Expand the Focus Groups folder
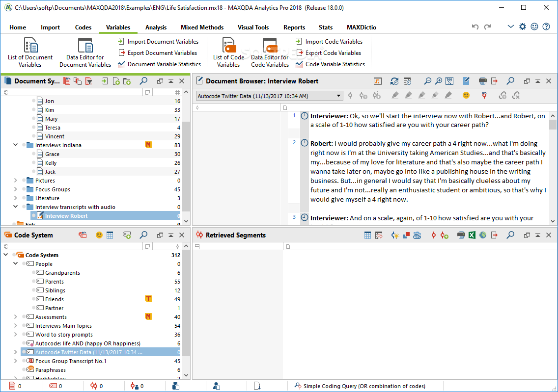Screen dimensions: 558x392 15,189
